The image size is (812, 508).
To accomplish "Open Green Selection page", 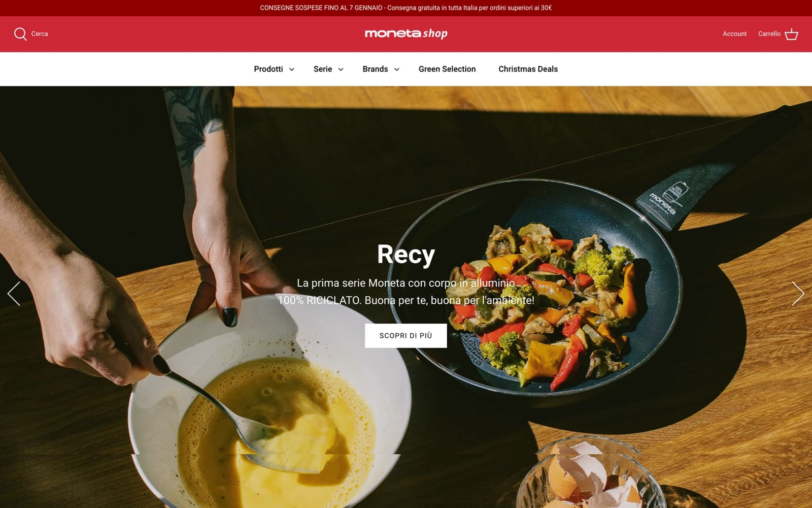I will (x=447, y=69).
